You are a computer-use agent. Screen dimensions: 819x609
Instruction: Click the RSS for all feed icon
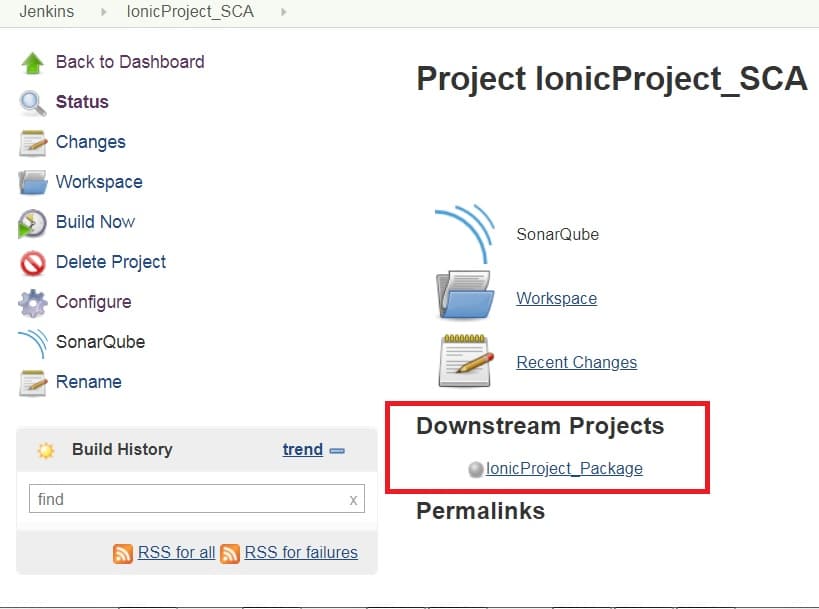point(123,553)
